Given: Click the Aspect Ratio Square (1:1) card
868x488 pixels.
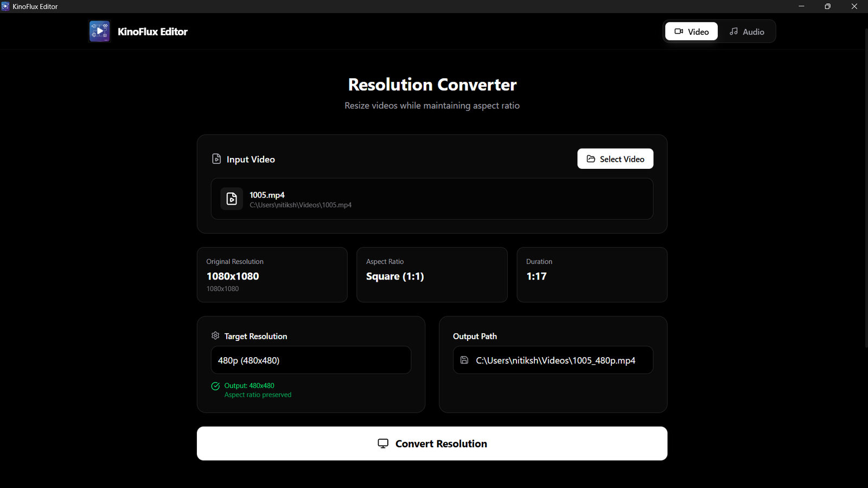Looking at the screenshot, I should 432,275.
